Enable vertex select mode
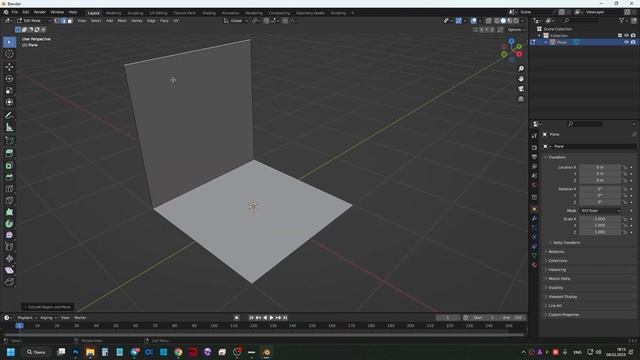 tap(57, 20)
